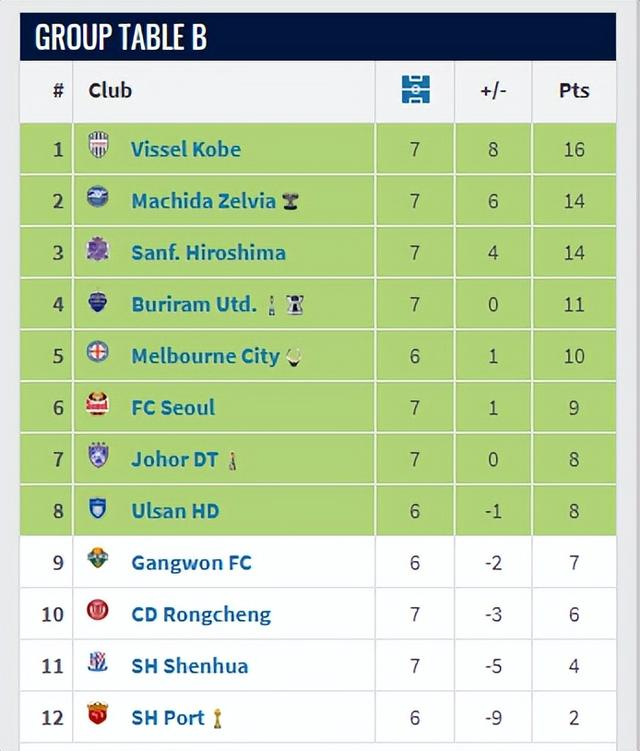Click the Buriram Utd. club crest
Image resolution: width=640 pixels, height=751 pixels.
point(98,302)
